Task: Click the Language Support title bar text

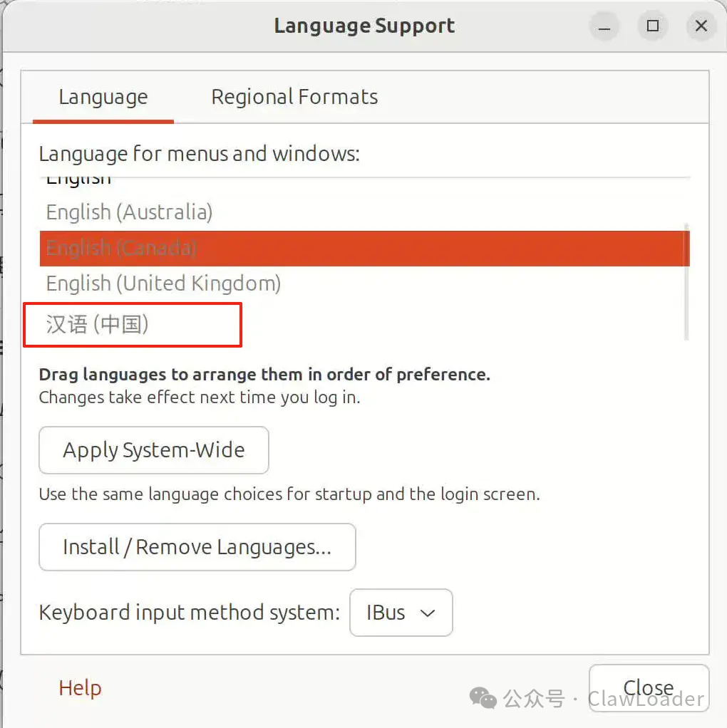Action: (364, 26)
